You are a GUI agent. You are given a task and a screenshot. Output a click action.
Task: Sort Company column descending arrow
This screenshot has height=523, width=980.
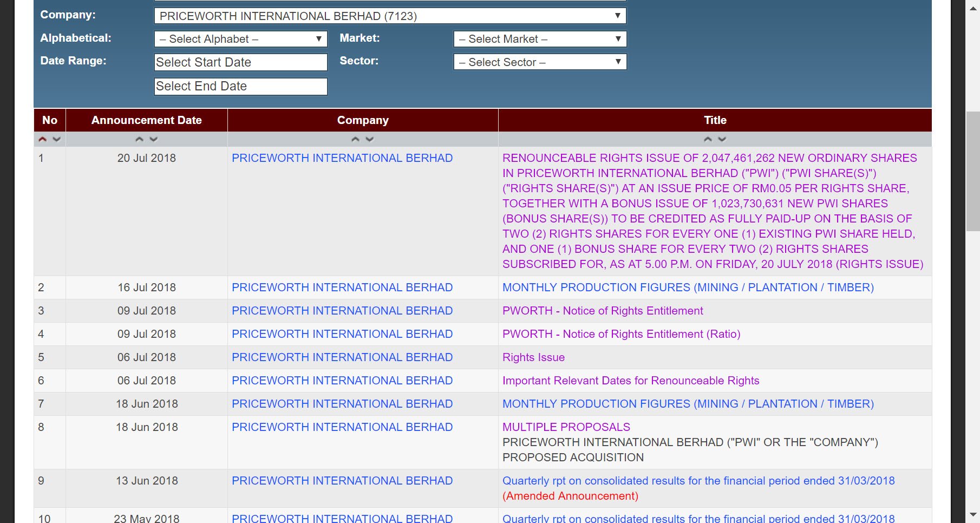point(370,139)
